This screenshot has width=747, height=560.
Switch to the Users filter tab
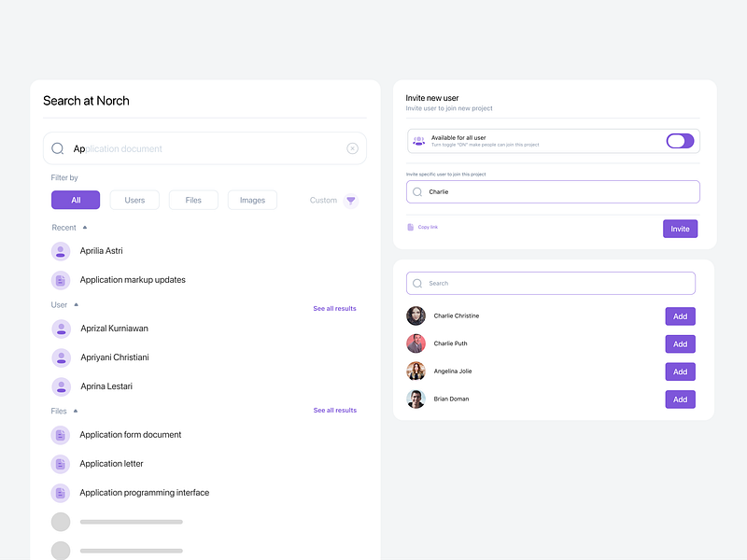[x=134, y=200]
